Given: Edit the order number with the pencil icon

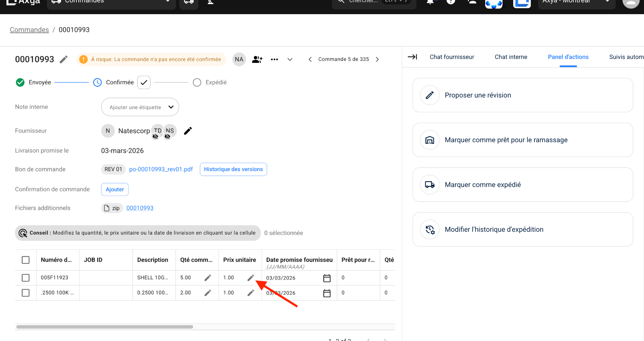Looking at the screenshot, I should pos(64,59).
